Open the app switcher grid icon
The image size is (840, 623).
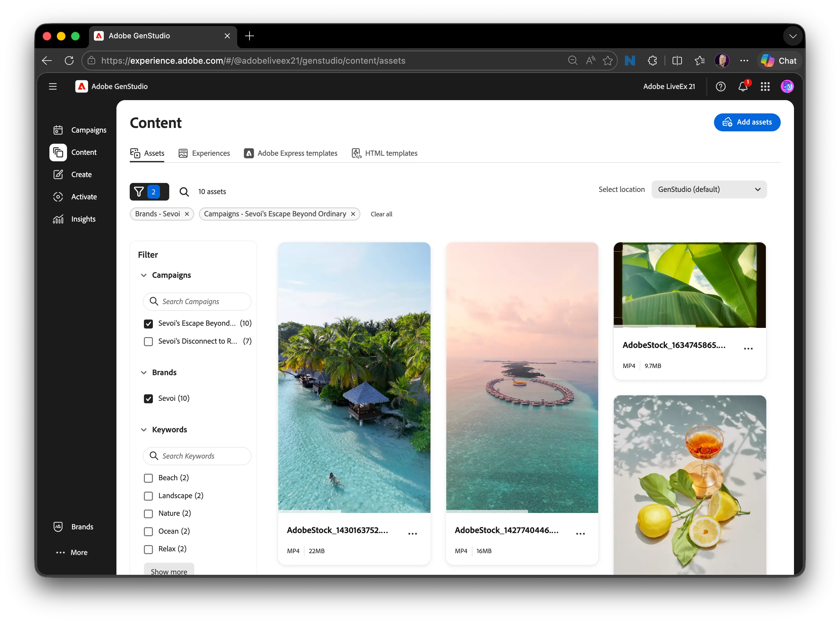pyautogui.click(x=765, y=87)
